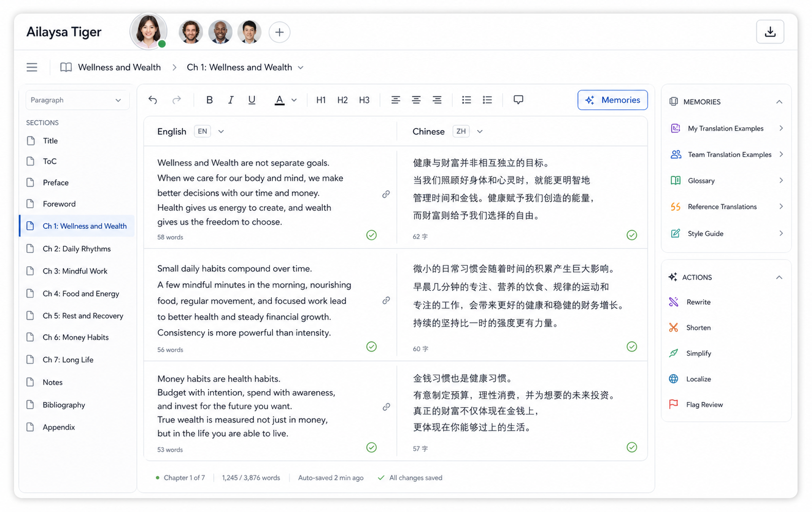Viewport: 812px width, 512px height.
Task: Click the text color A icon
Action: (279, 100)
